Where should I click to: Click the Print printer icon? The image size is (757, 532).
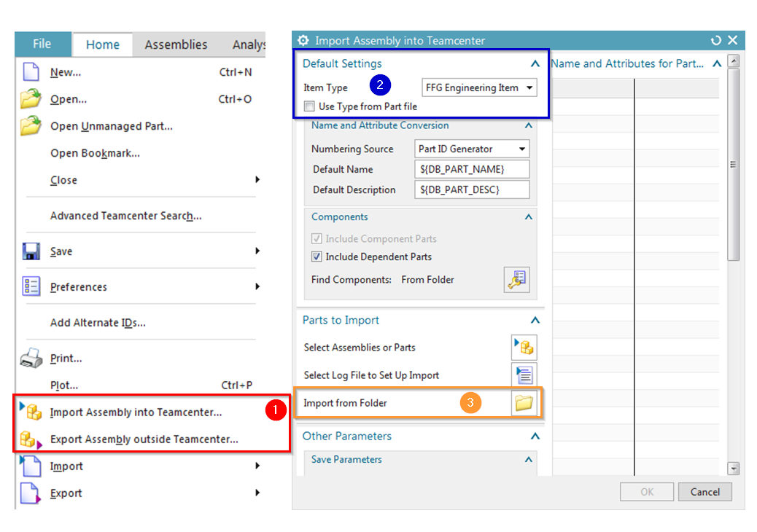(31, 359)
